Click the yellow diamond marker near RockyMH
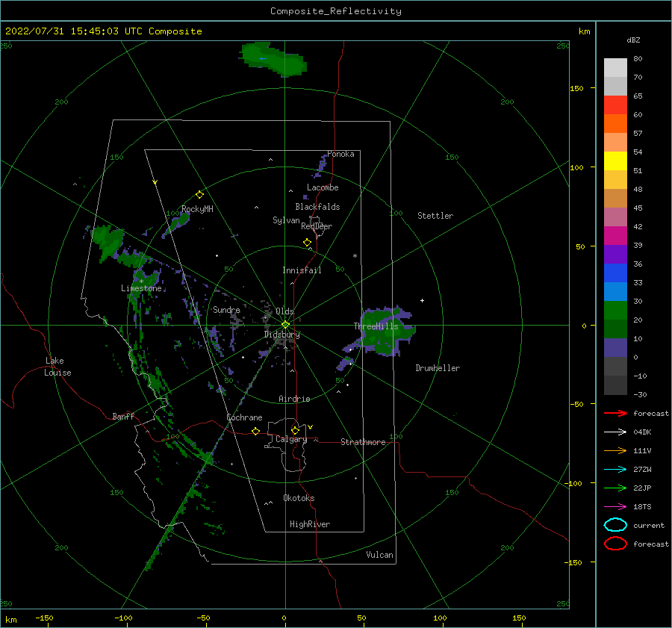Image resolution: width=672 pixels, height=628 pixels. [199, 195]
